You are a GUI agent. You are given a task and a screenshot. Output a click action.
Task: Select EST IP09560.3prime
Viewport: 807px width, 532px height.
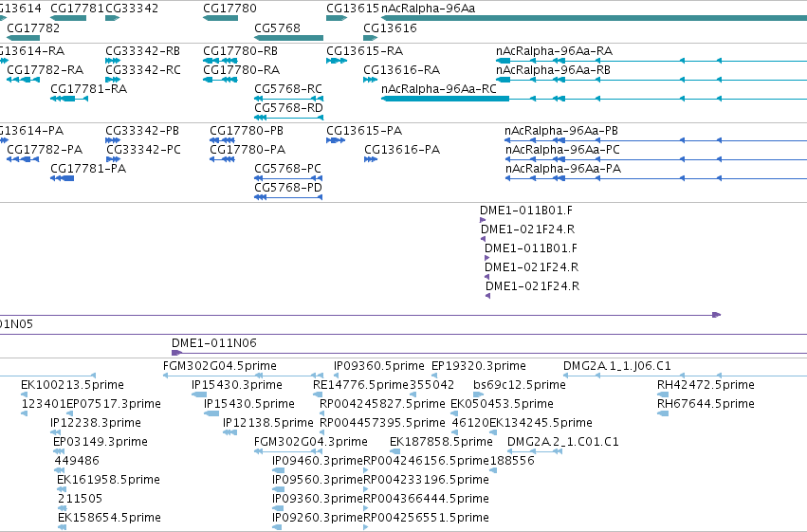(318, 480)
